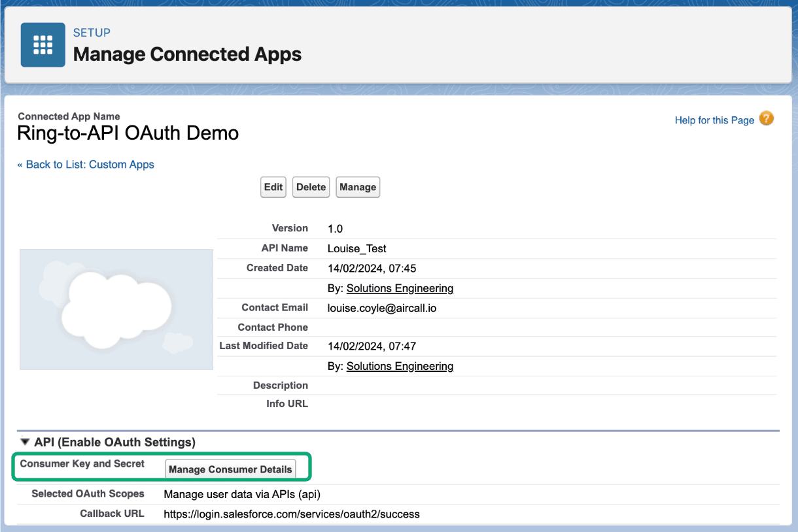
Task: Select the Selected OAuth Scopes value text
Action: coord(243,494)
